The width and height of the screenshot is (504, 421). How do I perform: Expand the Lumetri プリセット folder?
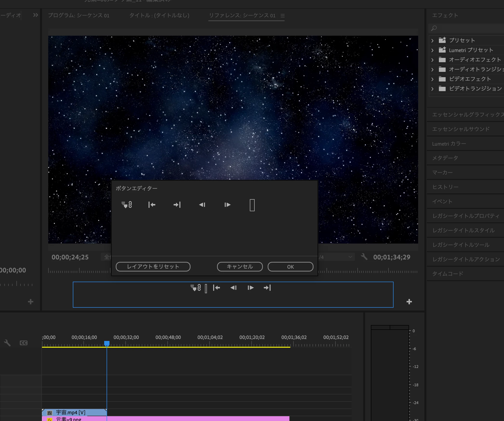(432, 50)
